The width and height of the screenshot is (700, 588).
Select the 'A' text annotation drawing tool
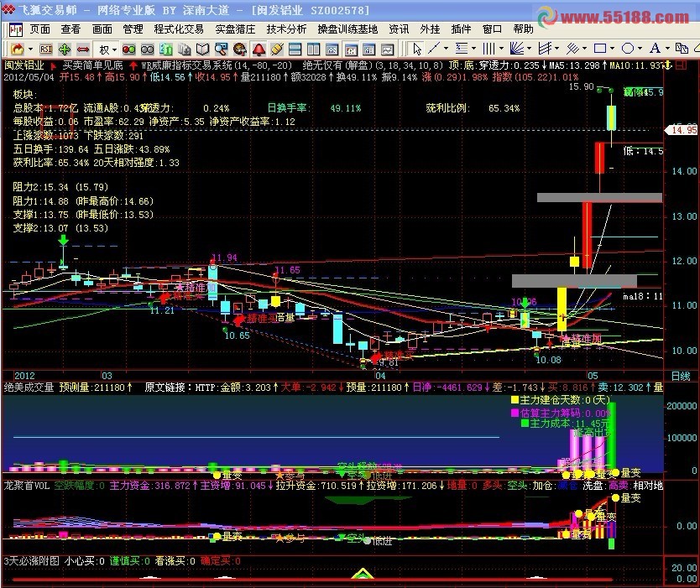656,50
